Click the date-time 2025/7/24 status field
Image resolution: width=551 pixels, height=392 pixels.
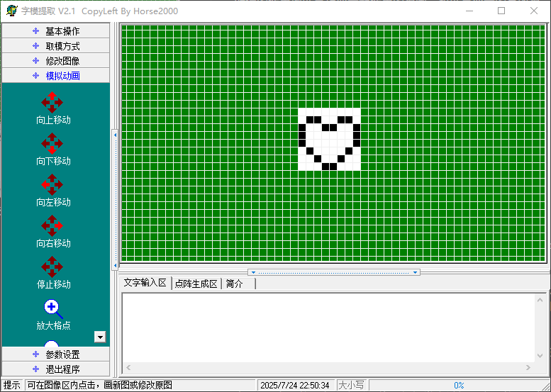pos(296,385)
